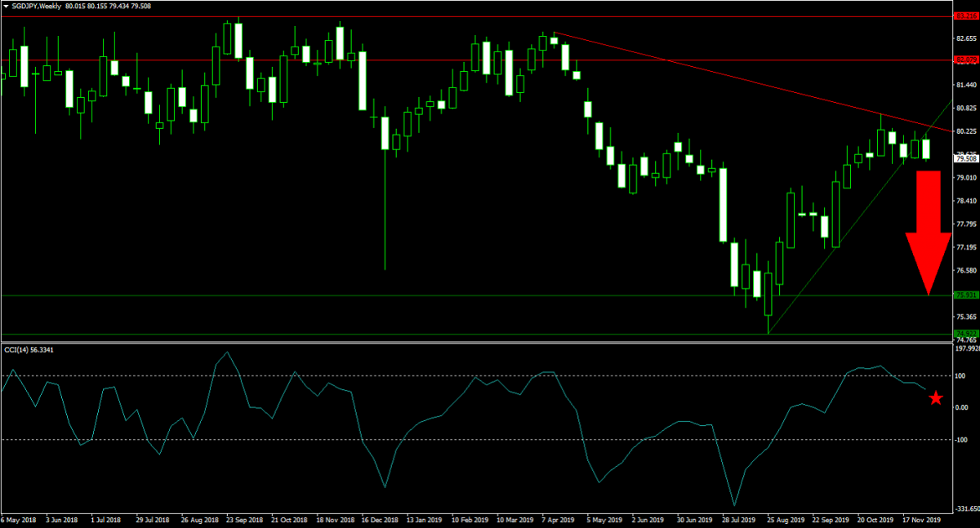Click the current price tag 79.508
The height and width of the screenshot is (528, 980).
click(x=965, y=159)
